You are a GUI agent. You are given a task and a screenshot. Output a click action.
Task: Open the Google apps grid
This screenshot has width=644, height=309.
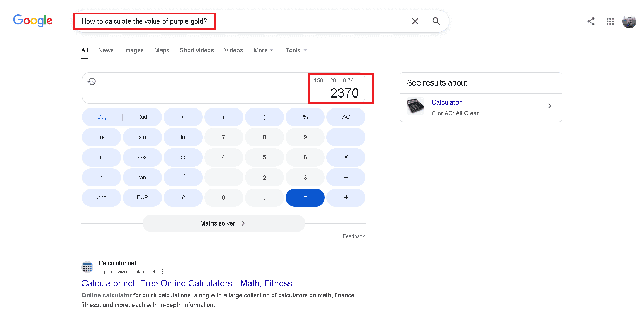click(610, 21)
